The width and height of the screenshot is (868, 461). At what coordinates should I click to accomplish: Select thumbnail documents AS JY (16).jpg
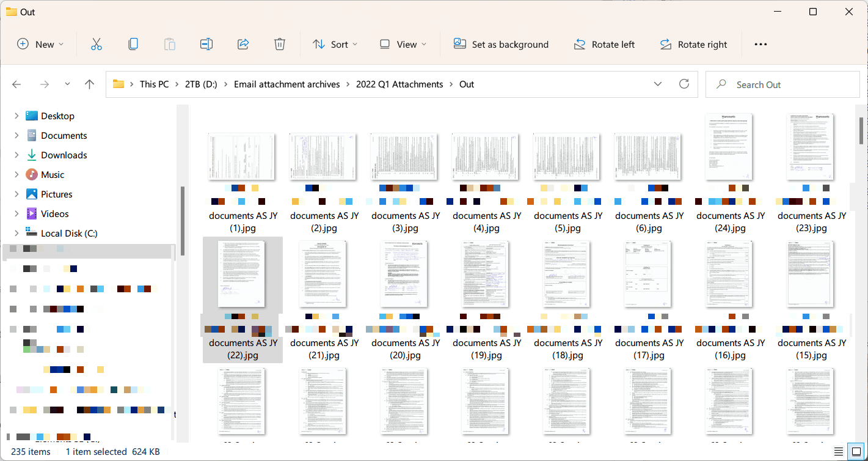pyautogui.click(x=729, y=274)
